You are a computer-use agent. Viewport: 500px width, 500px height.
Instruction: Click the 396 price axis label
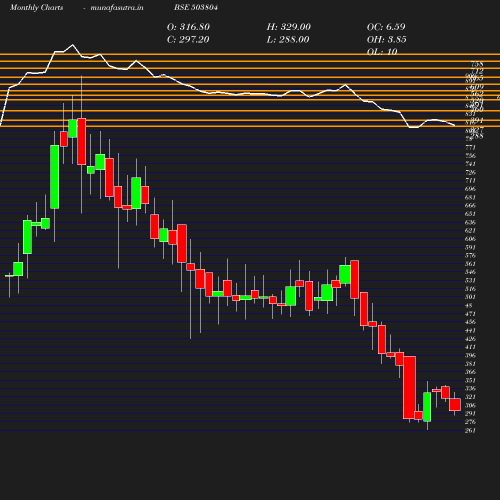[x=470, y=355]
